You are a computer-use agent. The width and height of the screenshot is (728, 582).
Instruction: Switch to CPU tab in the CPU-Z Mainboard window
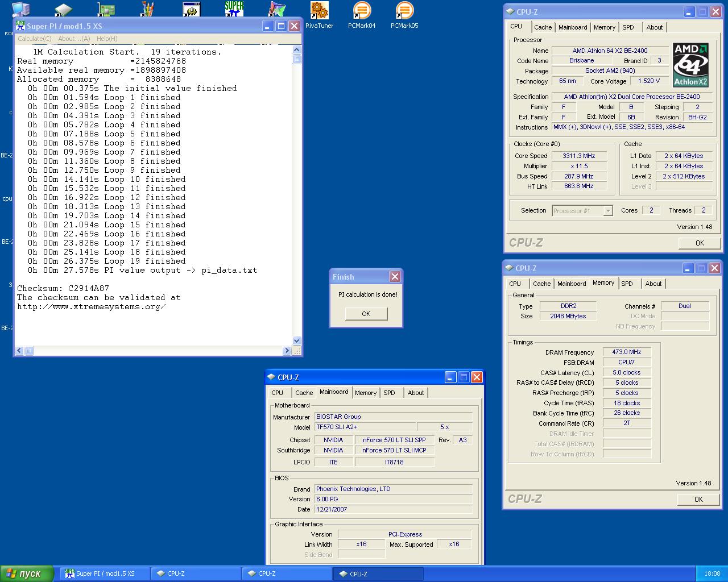pos(277,393)
